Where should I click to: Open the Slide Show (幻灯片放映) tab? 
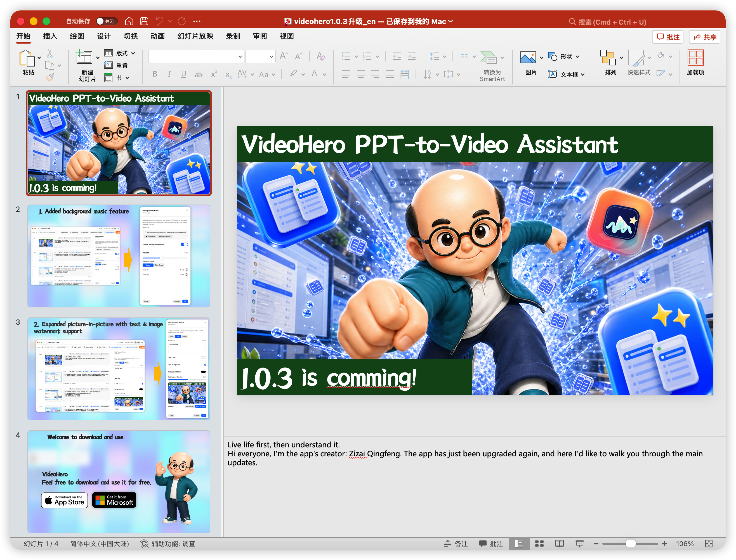pyautogui.click(x=195, y=36)
